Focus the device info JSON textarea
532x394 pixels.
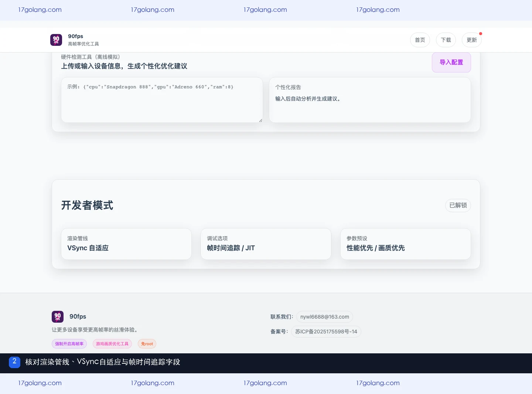click(x=162, y=100)
